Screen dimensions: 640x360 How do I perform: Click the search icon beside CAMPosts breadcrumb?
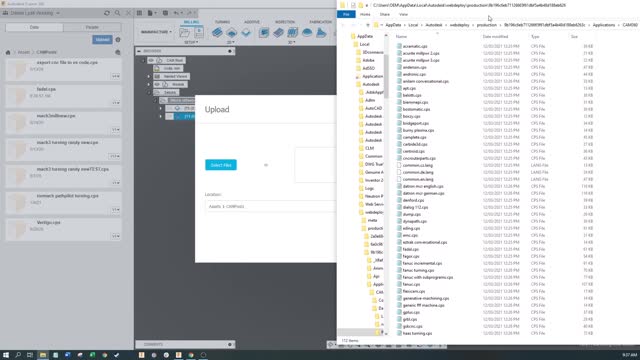118,52
